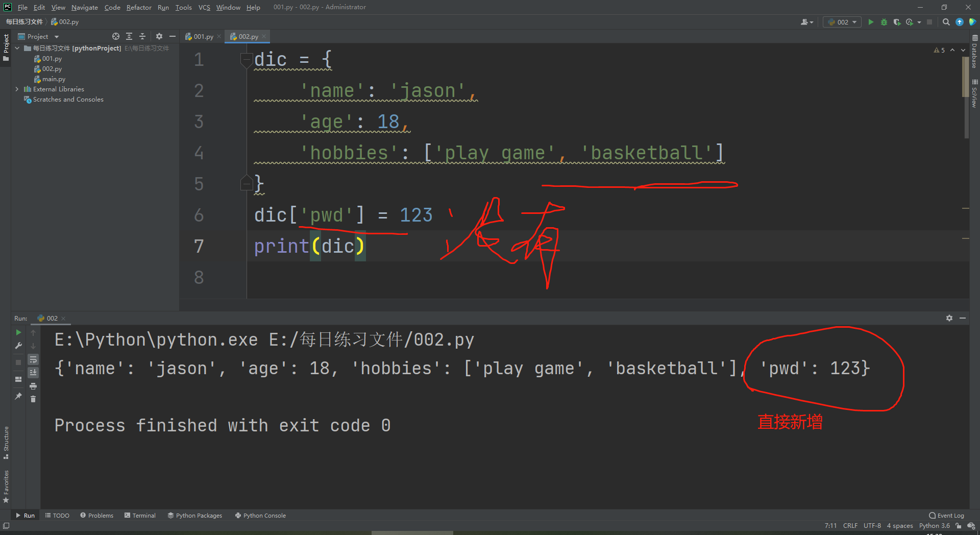Open main.py in the Project tree
This screenshot has height=535, width=980.
(x=50, y=79)
